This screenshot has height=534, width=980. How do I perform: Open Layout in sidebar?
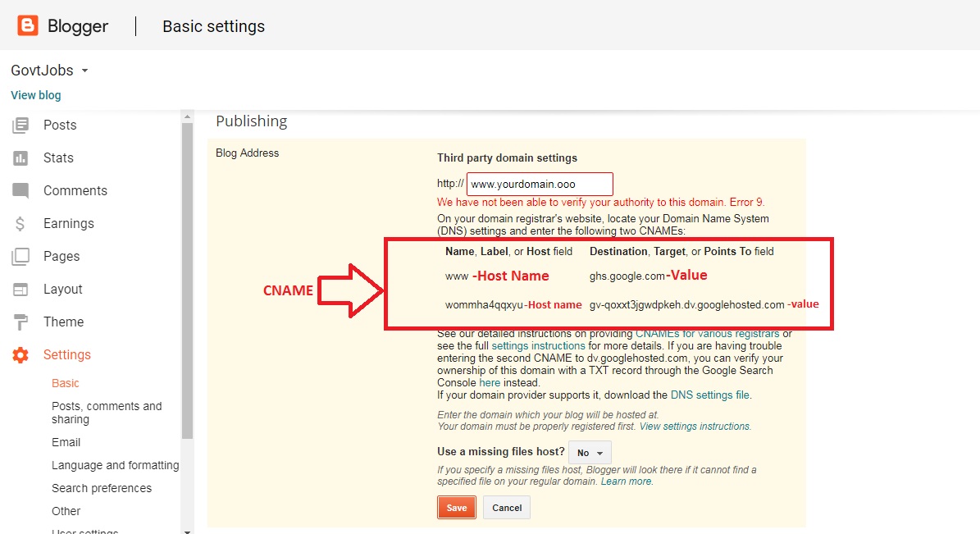click(62, 290)
